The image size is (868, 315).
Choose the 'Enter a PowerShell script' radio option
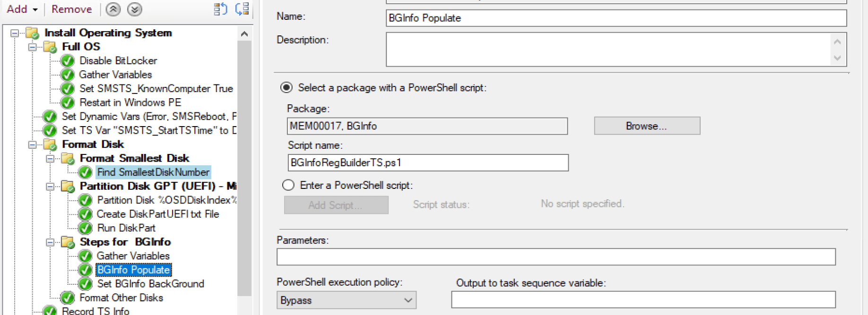288,185
